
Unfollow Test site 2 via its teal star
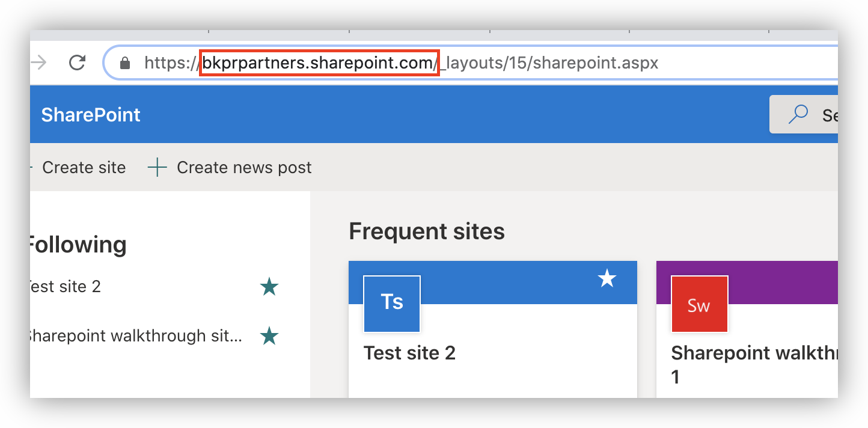[269, 287]
